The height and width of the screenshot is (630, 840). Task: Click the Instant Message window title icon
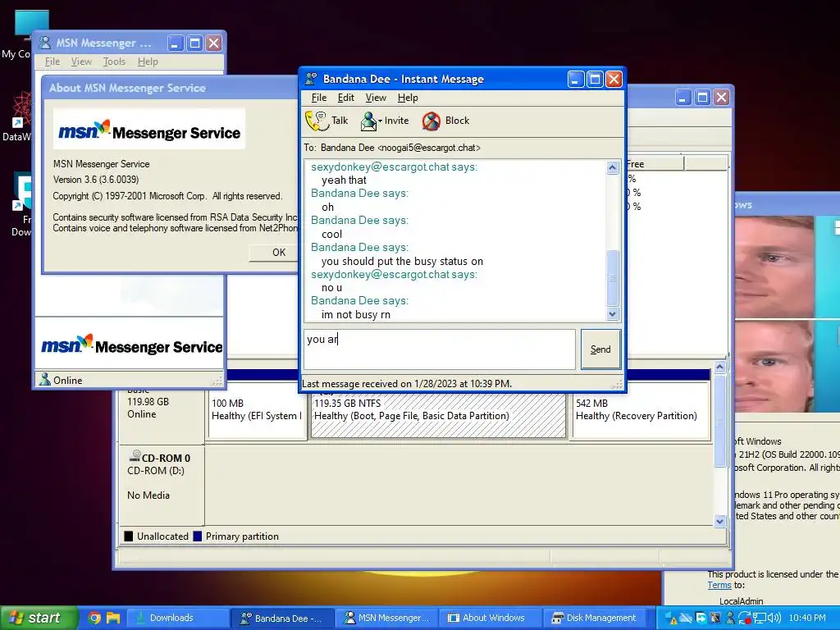[x=311, y=79]
